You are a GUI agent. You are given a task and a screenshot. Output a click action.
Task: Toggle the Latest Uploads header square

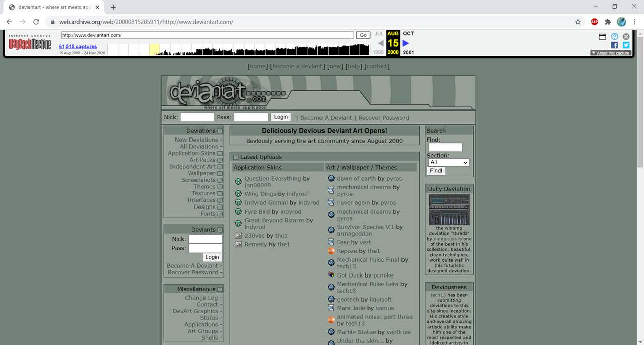coord(236,157)
